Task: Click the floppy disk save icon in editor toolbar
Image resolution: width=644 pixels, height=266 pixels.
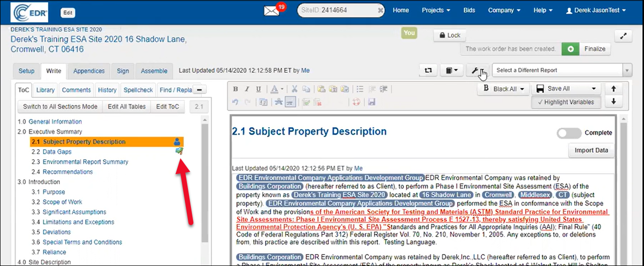Action: pyautogui.click(x=371, y=102)
